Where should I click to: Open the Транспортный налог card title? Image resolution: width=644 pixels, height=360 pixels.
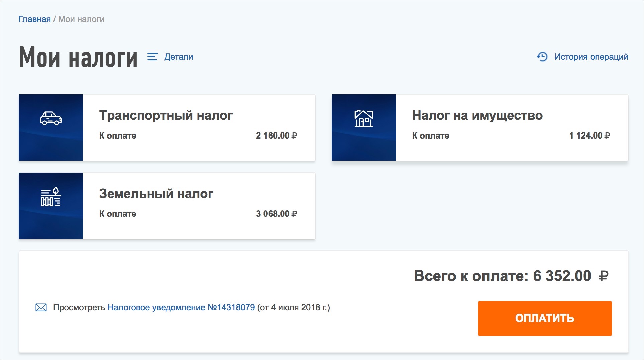[166, 115]
